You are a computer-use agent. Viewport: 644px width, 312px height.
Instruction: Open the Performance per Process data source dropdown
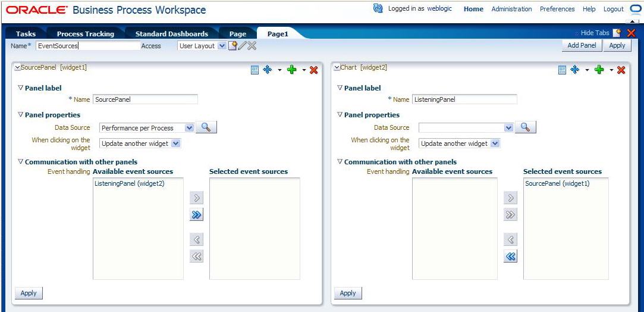(189, 128)
